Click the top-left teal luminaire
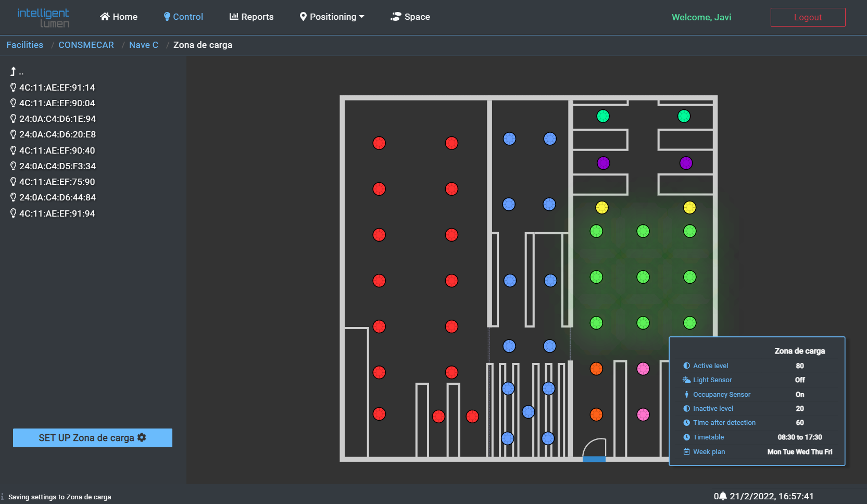The image size is (867, 504). (603, 116)
